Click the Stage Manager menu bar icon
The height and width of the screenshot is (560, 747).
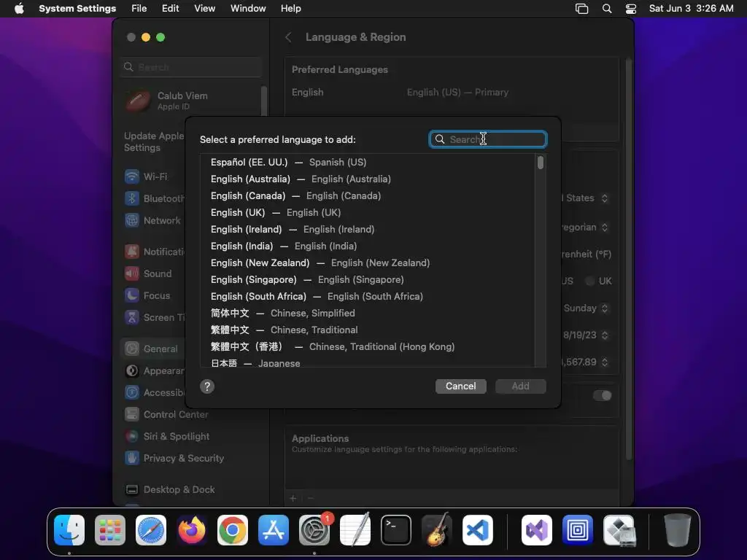[x=581, y=9]
